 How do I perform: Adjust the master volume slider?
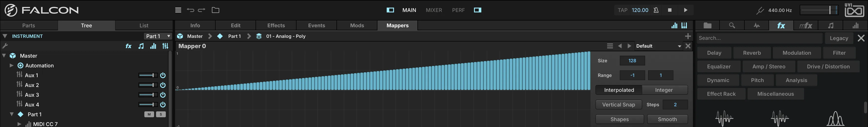(x=819, y=10)
